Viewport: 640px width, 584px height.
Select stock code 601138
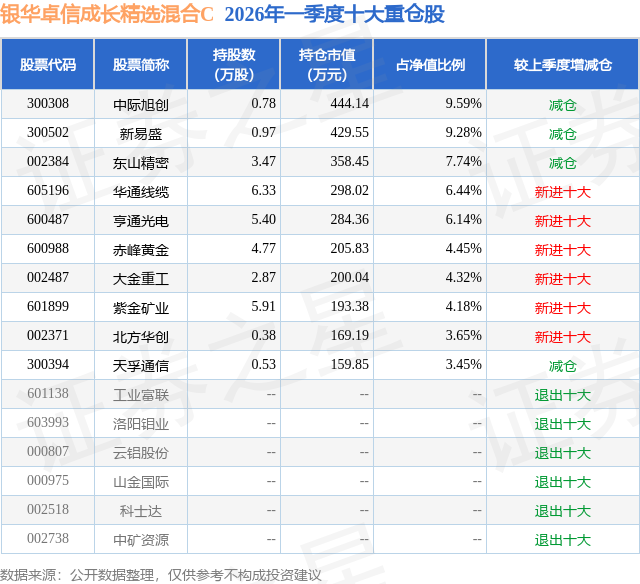(x=48, y=393)
